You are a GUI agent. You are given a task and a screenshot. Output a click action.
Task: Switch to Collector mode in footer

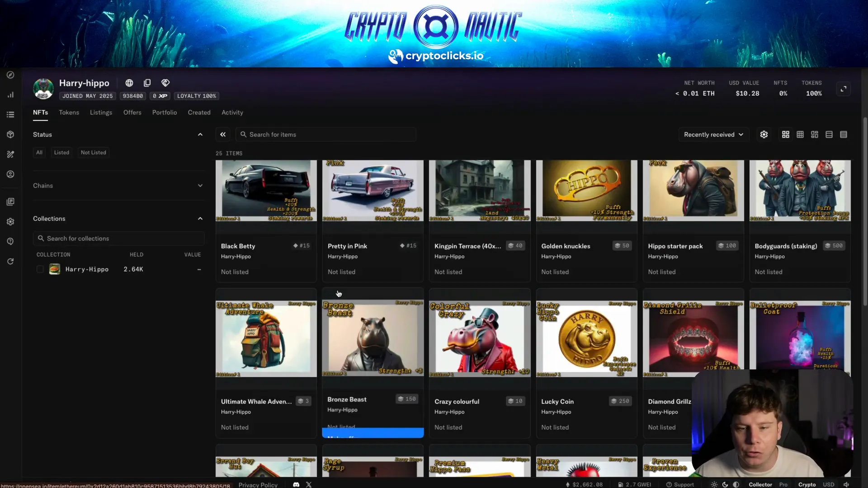coord(760,484)
